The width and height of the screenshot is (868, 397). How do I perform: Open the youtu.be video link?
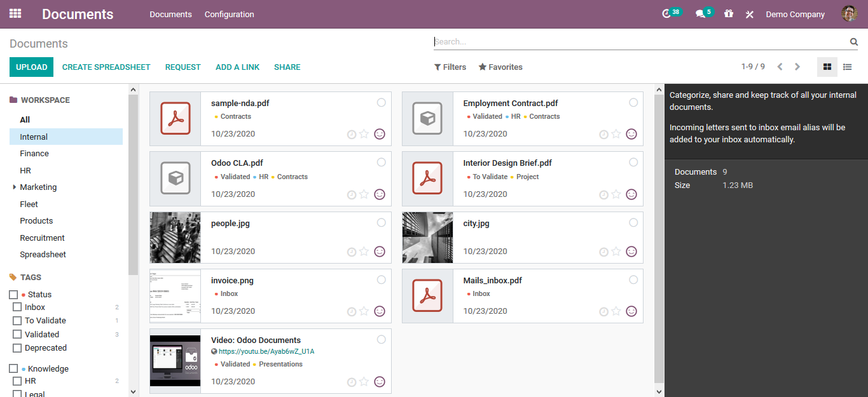point(266,351)
